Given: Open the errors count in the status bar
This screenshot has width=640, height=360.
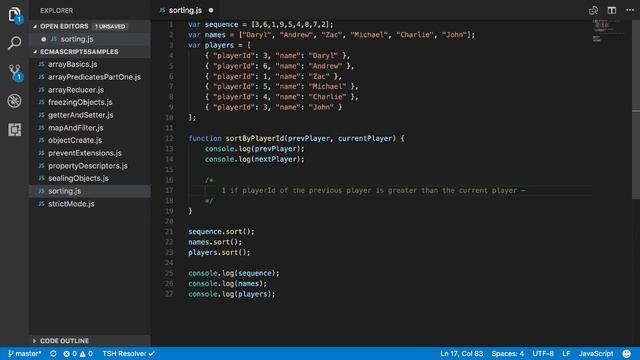Looking at the screenshot, I should (x=70, y=353).
